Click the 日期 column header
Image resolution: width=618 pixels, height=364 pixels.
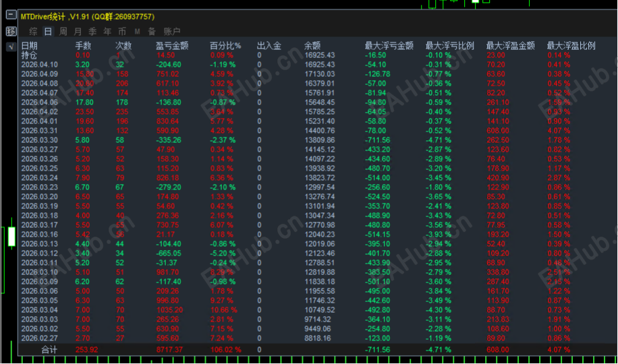[29, 46]
